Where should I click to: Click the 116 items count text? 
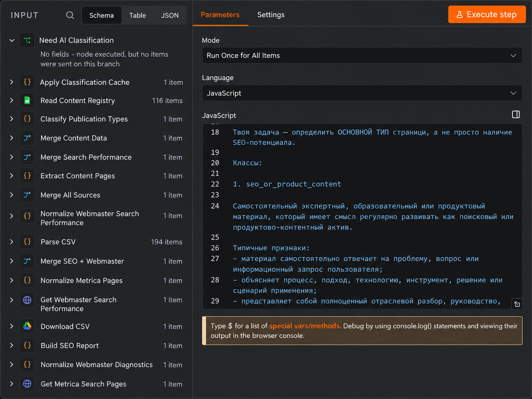point(167,100)
